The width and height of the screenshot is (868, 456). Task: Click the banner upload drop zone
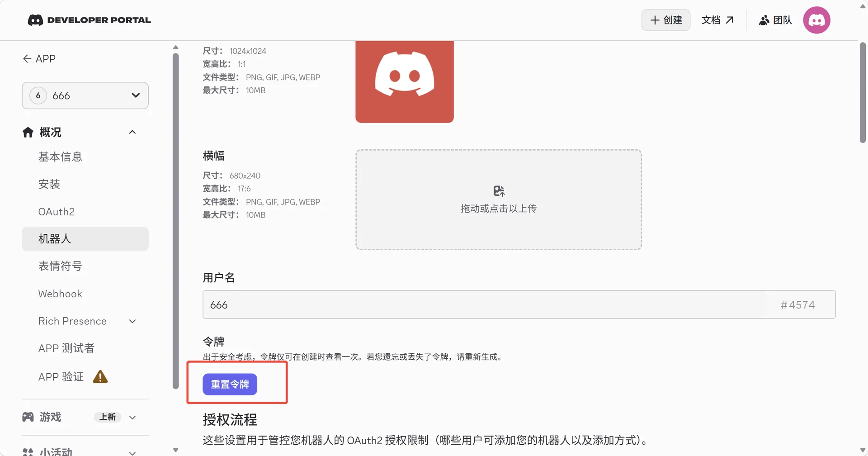pos(499,199)
